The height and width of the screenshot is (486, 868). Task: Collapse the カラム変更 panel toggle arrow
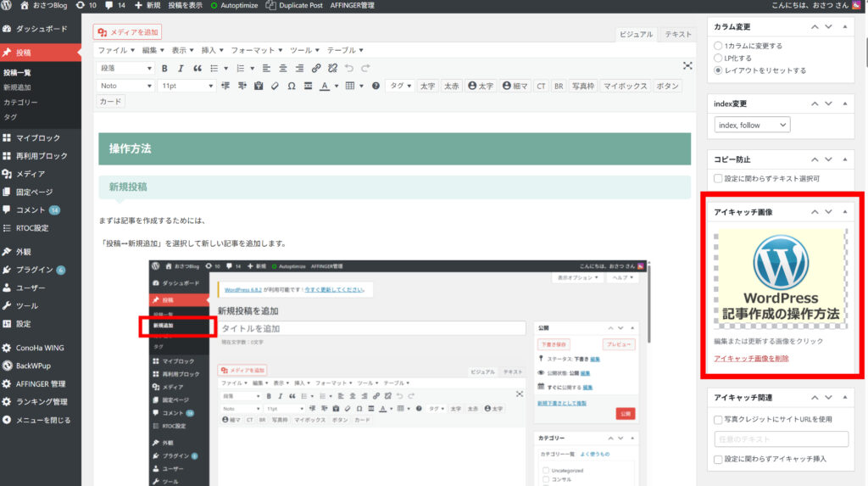click(x=845, y=26)
